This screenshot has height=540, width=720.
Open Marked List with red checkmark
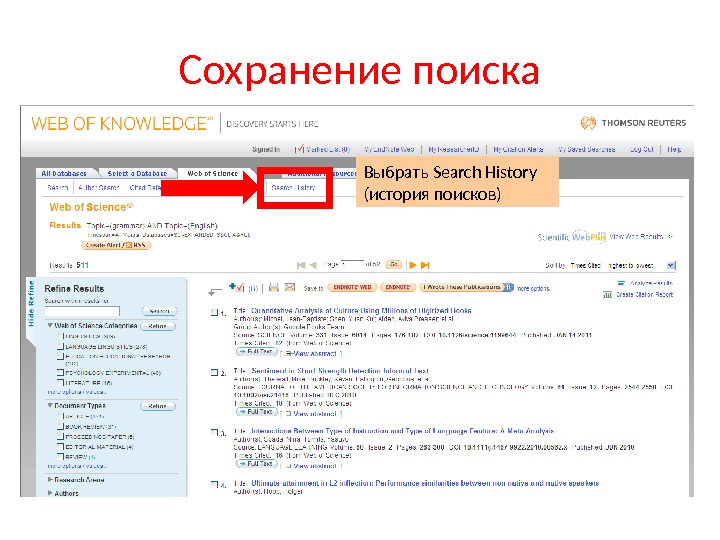322,149
